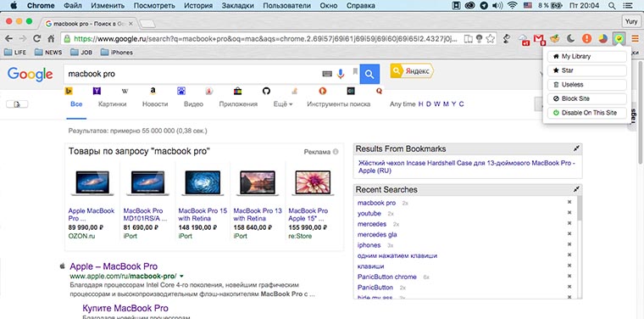This screenshot has width=644, height=319.
Task: Search the query in Яндекс
Action: [x=412, y=71]
